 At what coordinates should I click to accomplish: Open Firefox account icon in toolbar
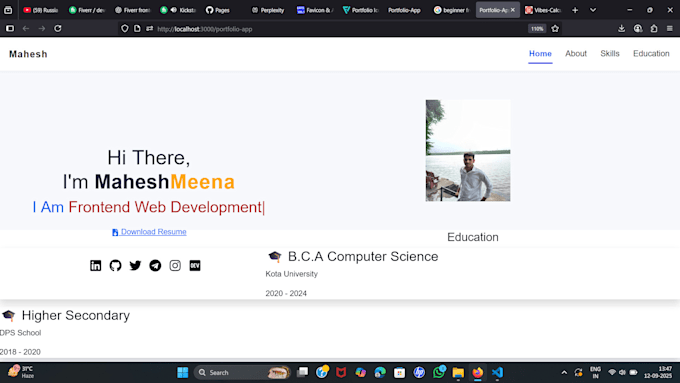(638, 29)
